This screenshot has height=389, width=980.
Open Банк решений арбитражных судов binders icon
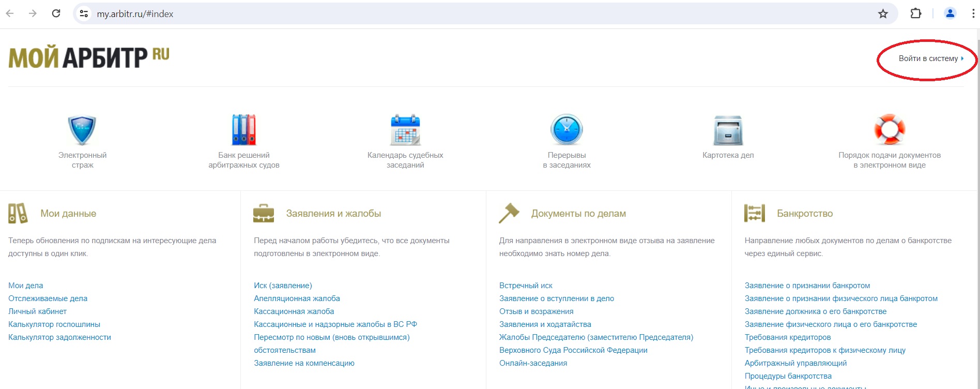point(243,130)
